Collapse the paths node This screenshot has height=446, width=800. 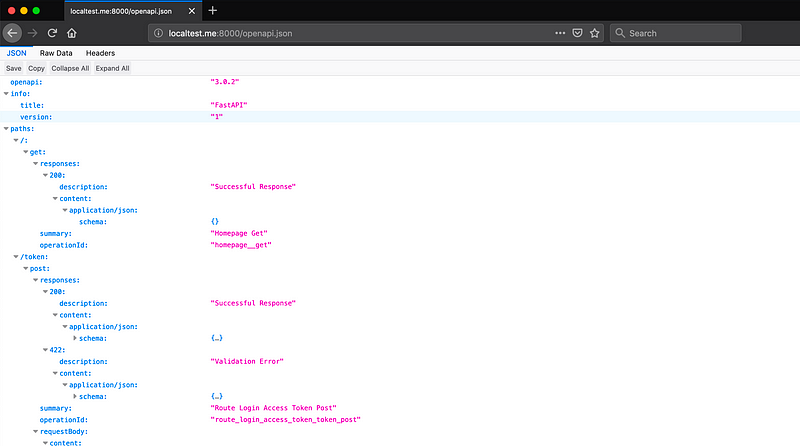point(6,129)
